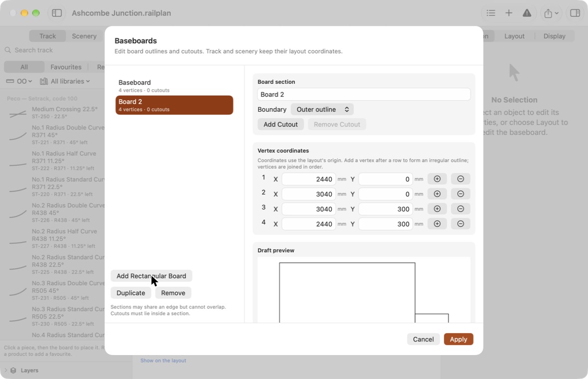Open Show on the layout link
Screen dimensions: 588x379
click(163, 361)
